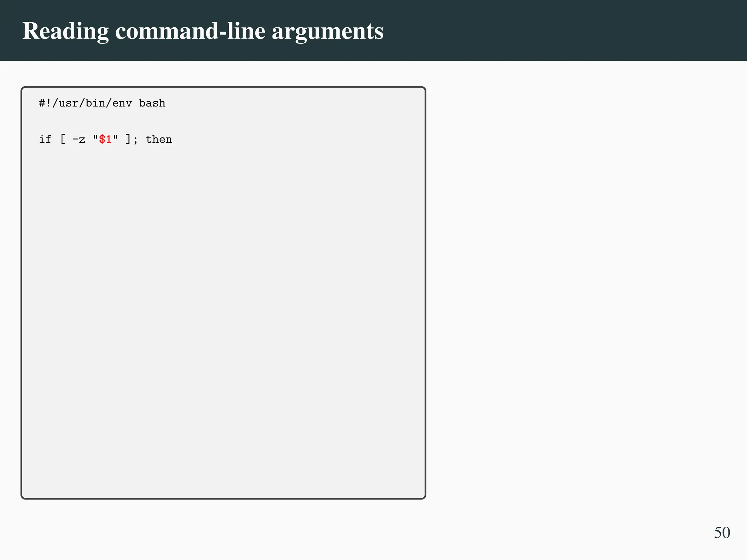Image resolution: width=747 pixels, height=560 pixels.
Task: Click the empty area inside the code box
Action: point(223,310)
